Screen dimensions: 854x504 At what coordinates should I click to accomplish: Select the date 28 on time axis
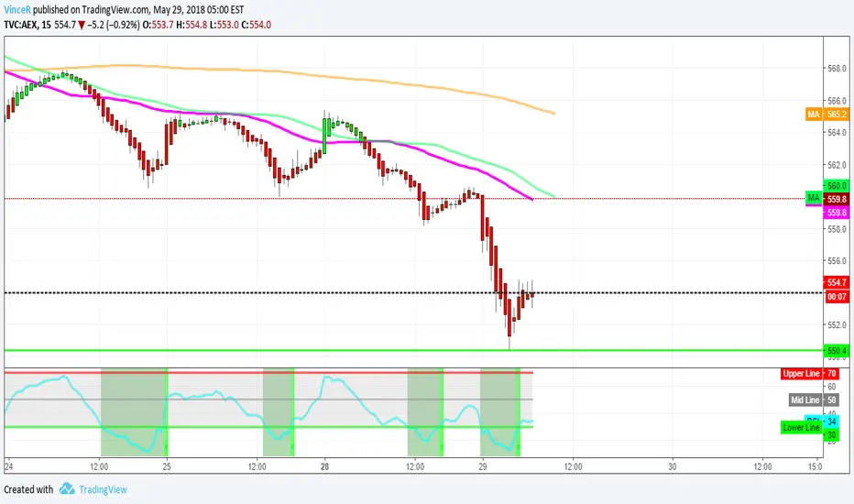324,466
